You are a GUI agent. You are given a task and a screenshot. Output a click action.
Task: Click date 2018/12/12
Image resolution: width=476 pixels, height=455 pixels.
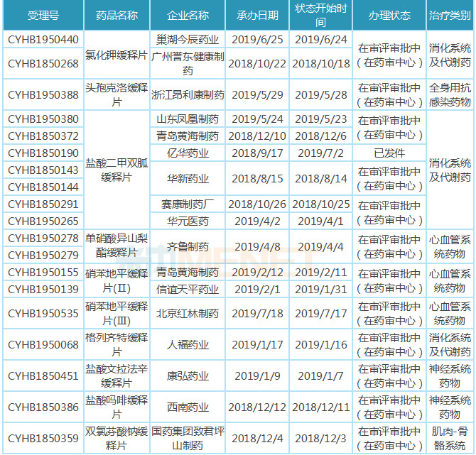point(257,407)
